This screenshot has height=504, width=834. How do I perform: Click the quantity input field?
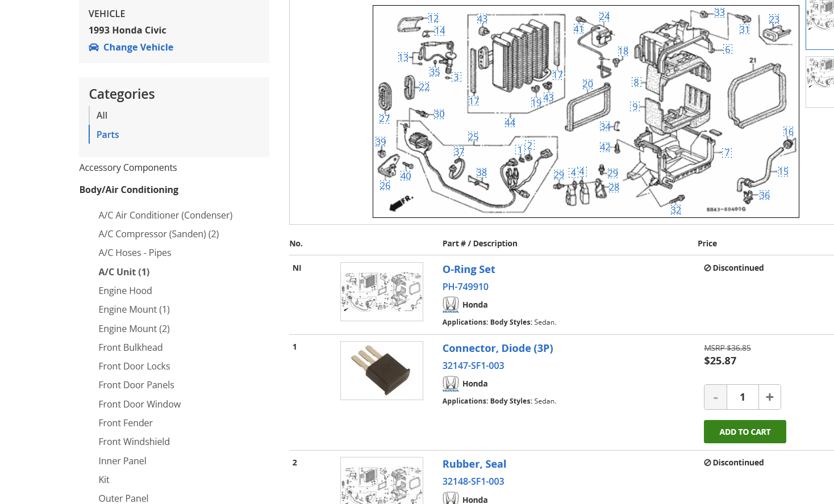[742, 397]
